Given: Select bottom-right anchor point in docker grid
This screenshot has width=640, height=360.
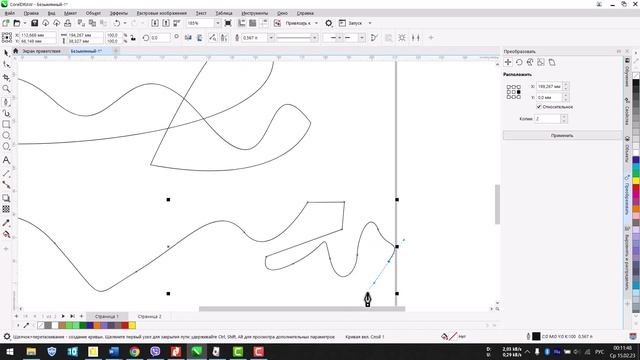Looking at the screenshot, I should (x=519, y=97).
